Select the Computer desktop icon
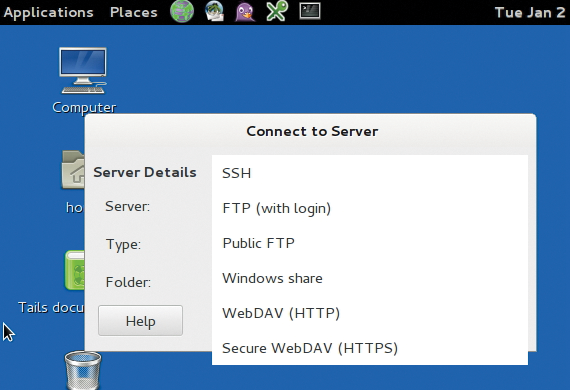This screenshot has height=390, width=570. point(84,81)
